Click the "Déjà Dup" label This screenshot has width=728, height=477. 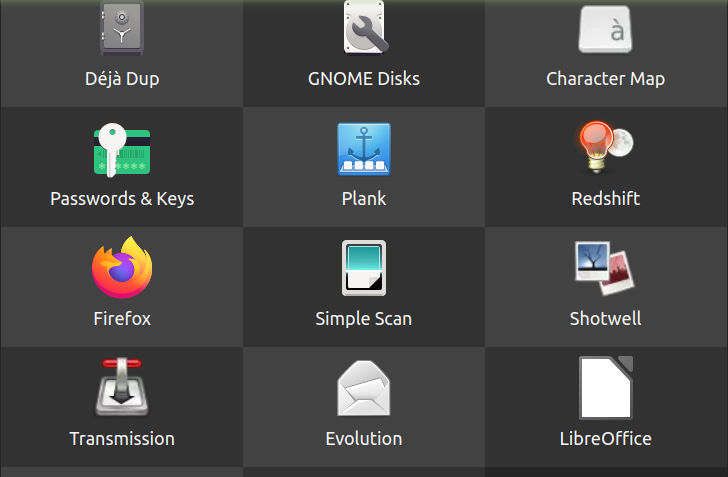122,78
